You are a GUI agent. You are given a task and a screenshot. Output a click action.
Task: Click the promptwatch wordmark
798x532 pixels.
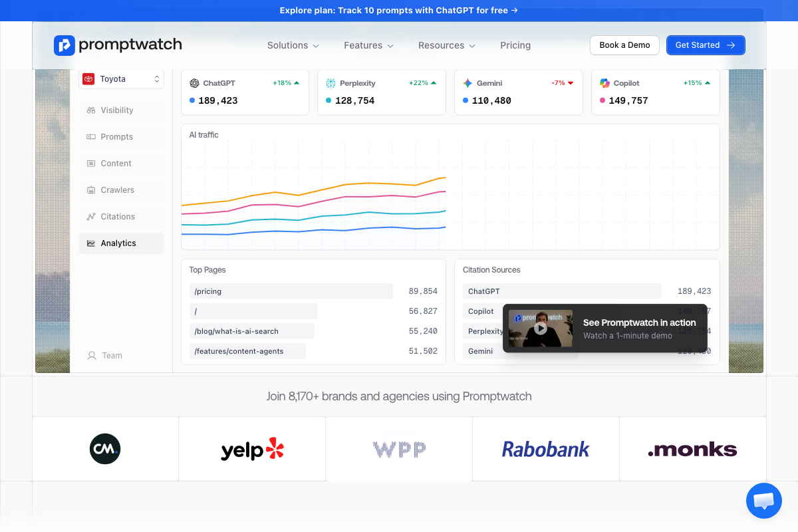(130, 45)
